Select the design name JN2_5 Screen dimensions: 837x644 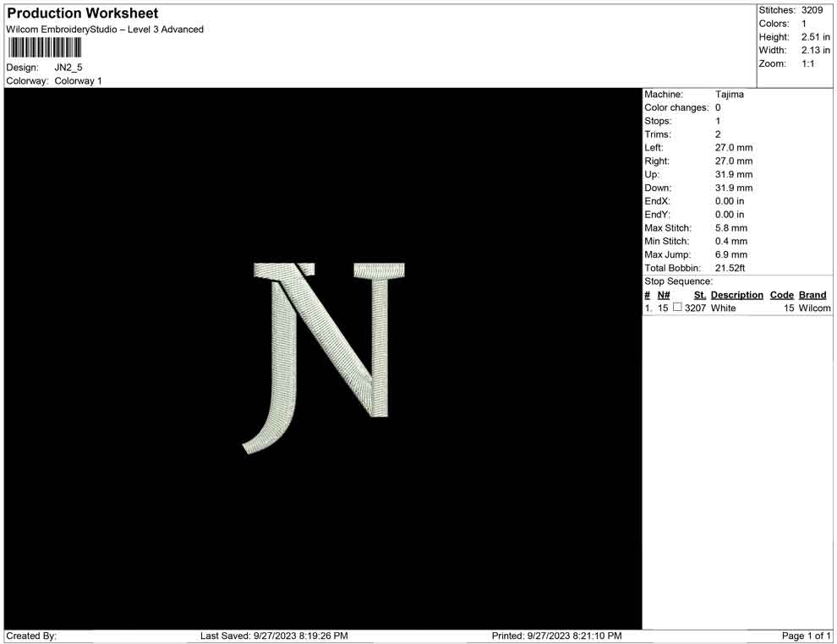click(68, 68)
